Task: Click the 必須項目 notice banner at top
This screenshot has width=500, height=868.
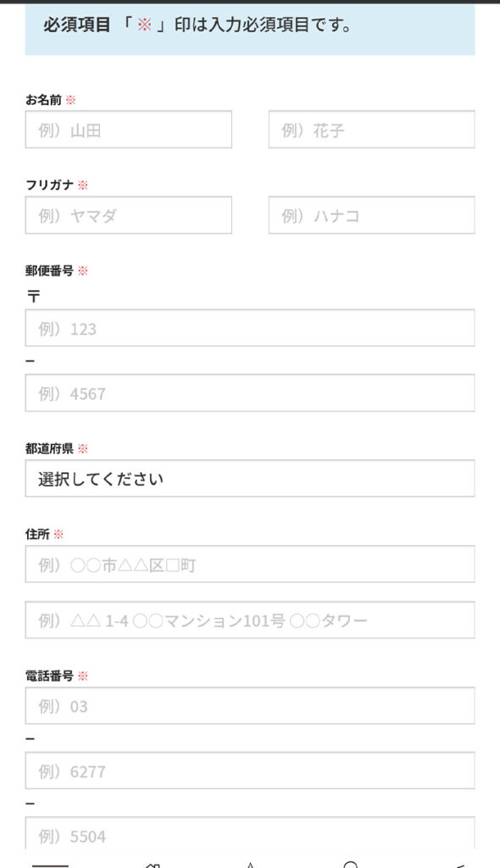Action: pyautogui.click(x=250, y=26)
